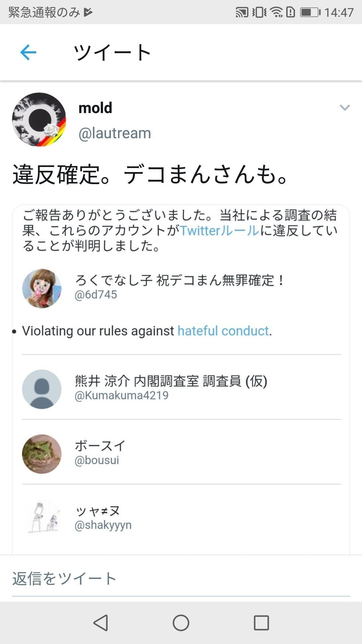This screenshot has height=644, width=362.
Task: Tap the @lautream handle
Action: click(x=115, y=133)
